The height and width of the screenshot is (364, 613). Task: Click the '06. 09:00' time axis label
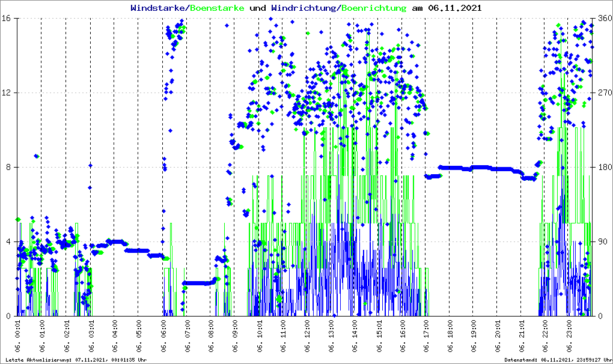click(x=234, y=336)
